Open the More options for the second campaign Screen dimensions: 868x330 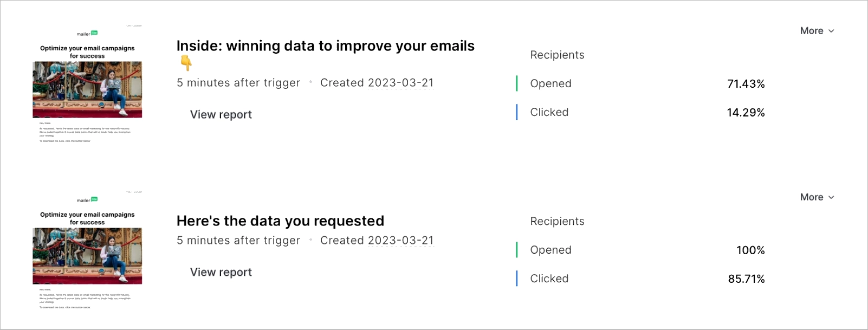click(817, 197)
